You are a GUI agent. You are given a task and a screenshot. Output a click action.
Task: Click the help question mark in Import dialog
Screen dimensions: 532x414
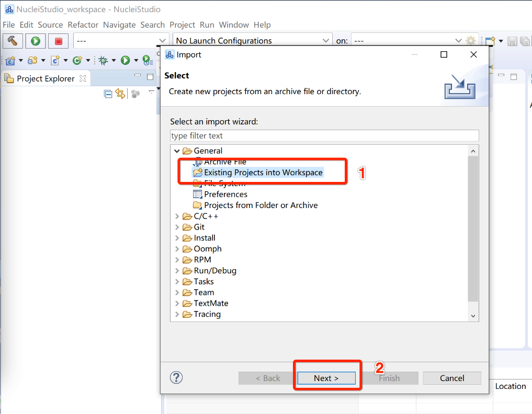pos(176,377)
